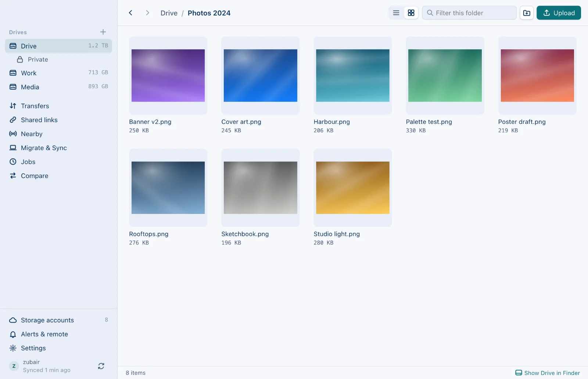Switch to grid view
This screenshot has width=588, height=379.
coord(411,13)
